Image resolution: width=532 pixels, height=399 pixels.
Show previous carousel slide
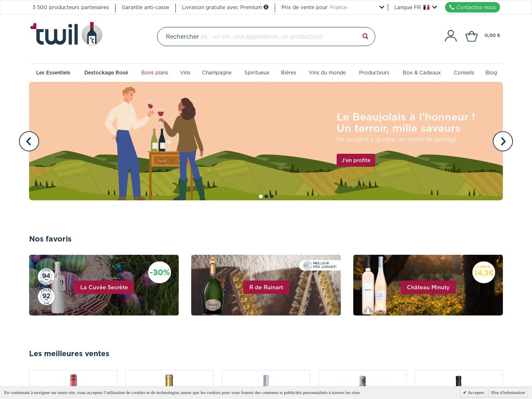[x=29, y=141]
